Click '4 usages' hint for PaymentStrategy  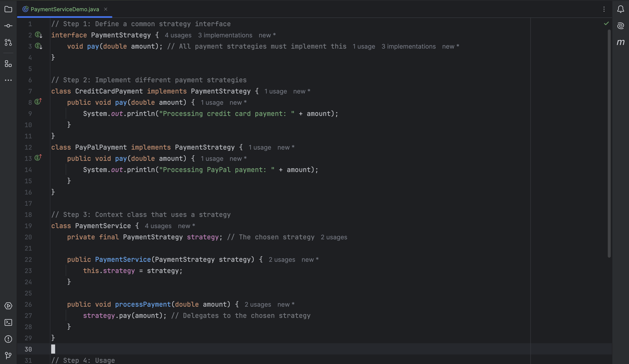pyautogui.click(x=178, y=35)
